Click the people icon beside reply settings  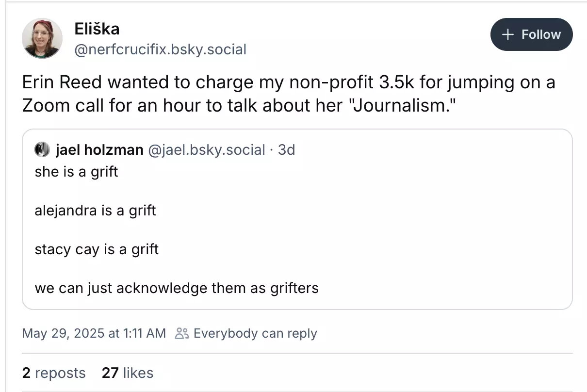click(182, 333)
